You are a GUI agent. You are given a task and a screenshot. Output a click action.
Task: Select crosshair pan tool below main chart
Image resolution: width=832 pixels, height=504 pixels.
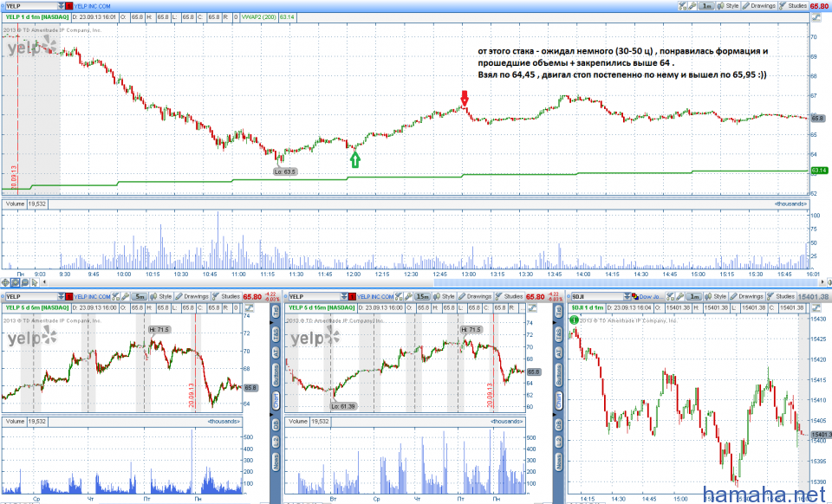click(x=6, y=282)
